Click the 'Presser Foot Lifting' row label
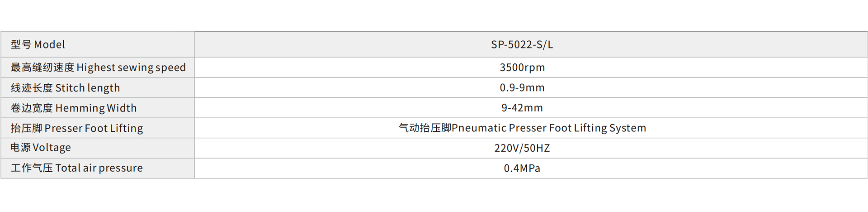The image size is (868, 212). (x=94, y=129)
